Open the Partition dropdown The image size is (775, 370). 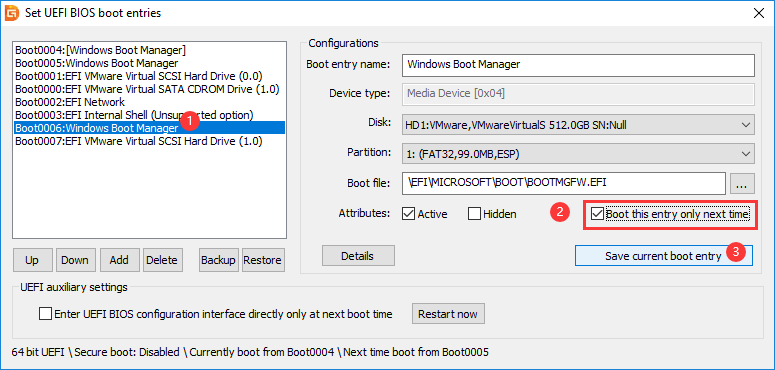(x=578, y=154)
